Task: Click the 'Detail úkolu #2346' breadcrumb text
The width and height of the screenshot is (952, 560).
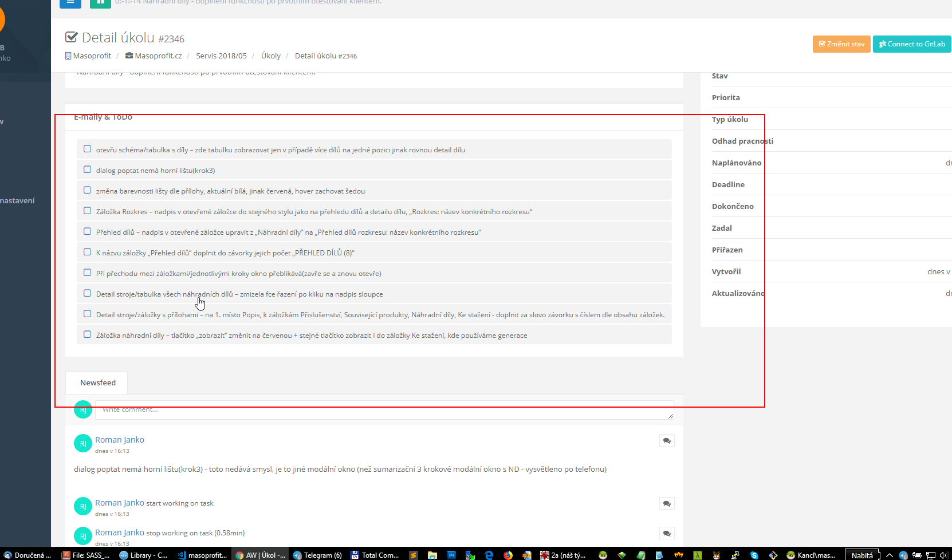Action: point(326,56)
